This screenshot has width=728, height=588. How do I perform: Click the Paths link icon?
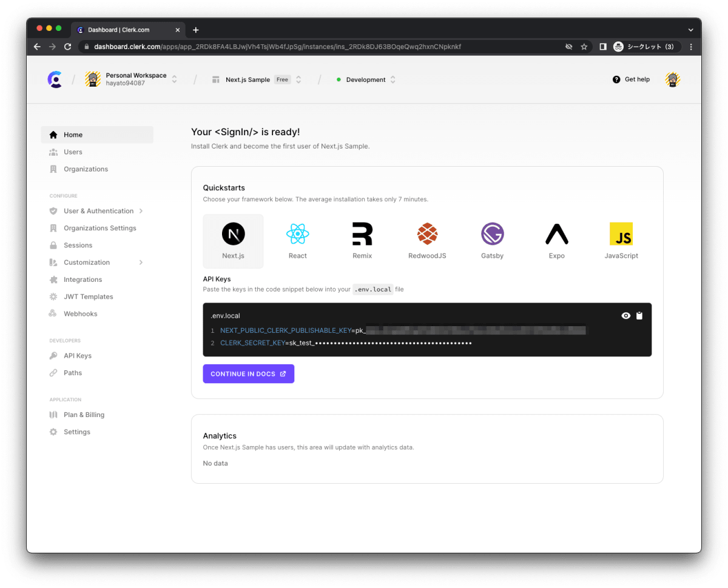53,373
